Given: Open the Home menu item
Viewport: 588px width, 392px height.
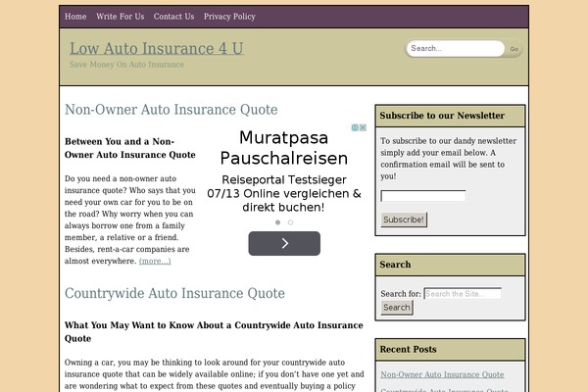Looking at the screenshot, I should pyautogui.click(x=75, y=17).
